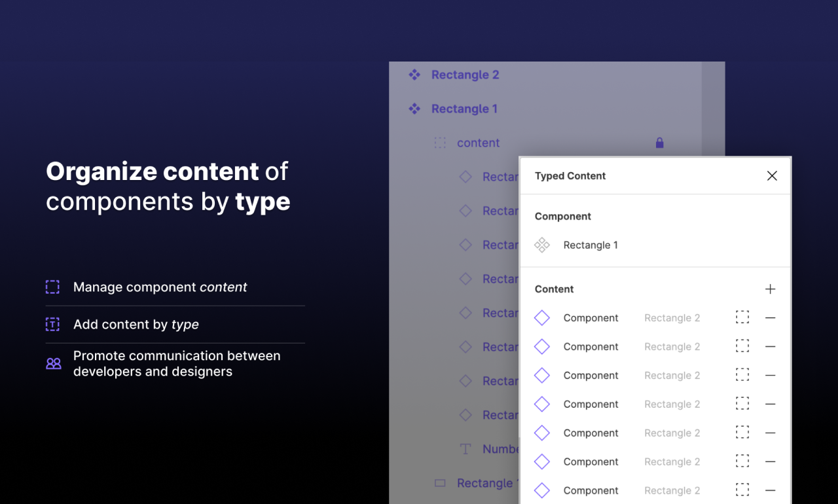
Task: Remove the last visible Component row
Action: pos(770,490)
